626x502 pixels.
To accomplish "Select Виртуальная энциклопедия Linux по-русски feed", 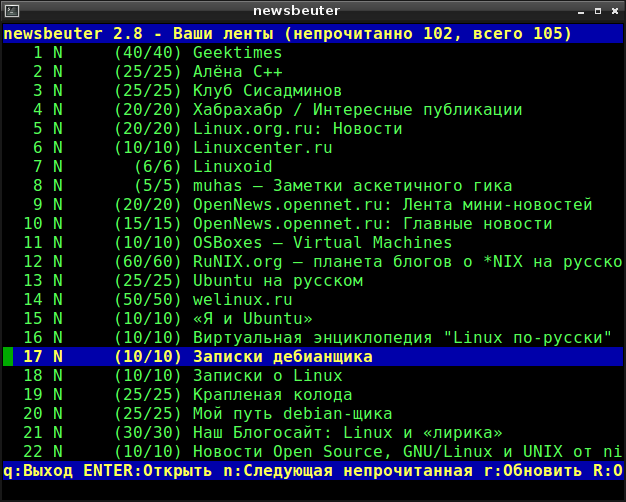I will coord(313,337).
